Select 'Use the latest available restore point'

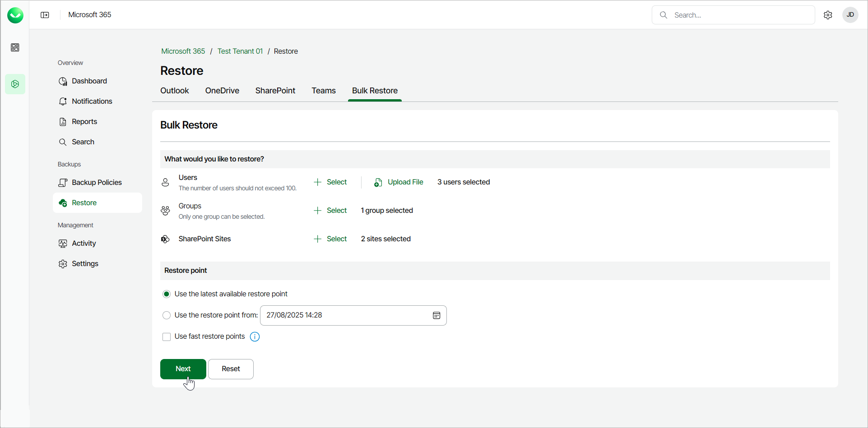[167, 294]
